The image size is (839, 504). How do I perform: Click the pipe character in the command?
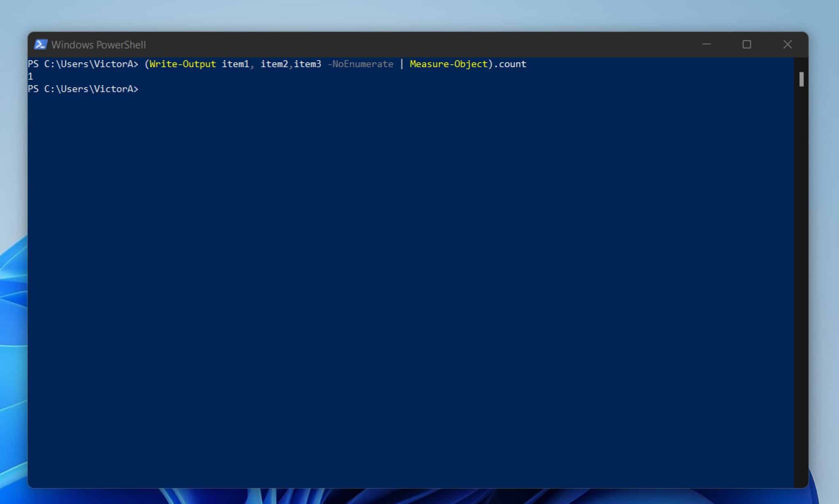[401, 64]
